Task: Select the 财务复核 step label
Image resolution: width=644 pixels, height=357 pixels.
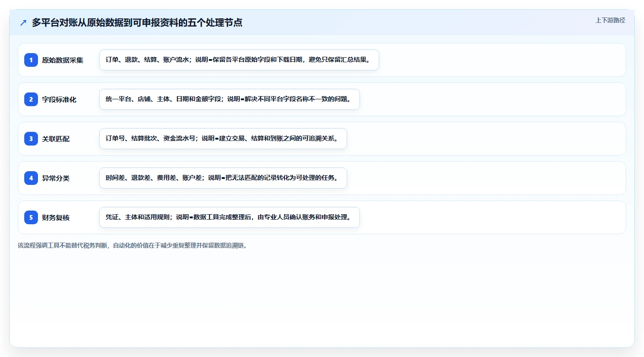Action: click(x=56, y=217)
